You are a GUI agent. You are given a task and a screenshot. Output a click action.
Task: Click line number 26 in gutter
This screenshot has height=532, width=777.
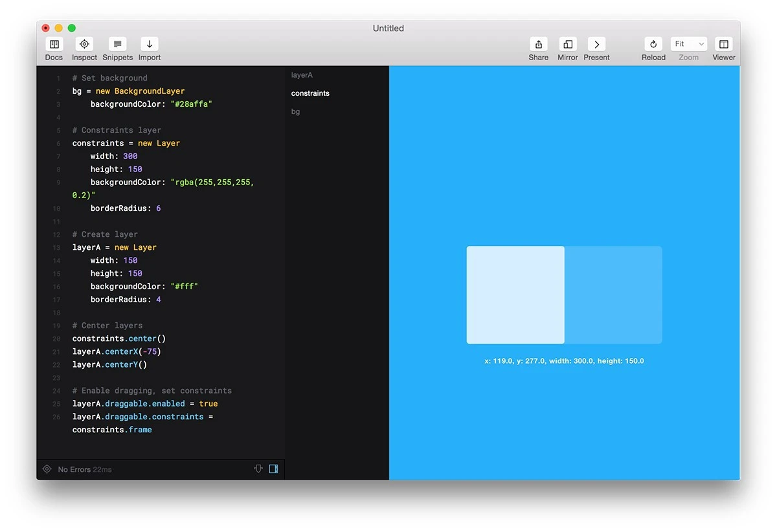pos(57,417)
